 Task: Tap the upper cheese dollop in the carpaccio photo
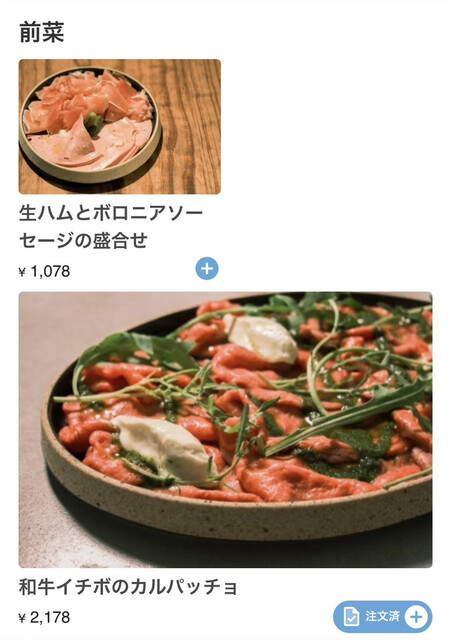tap(262, 339)
